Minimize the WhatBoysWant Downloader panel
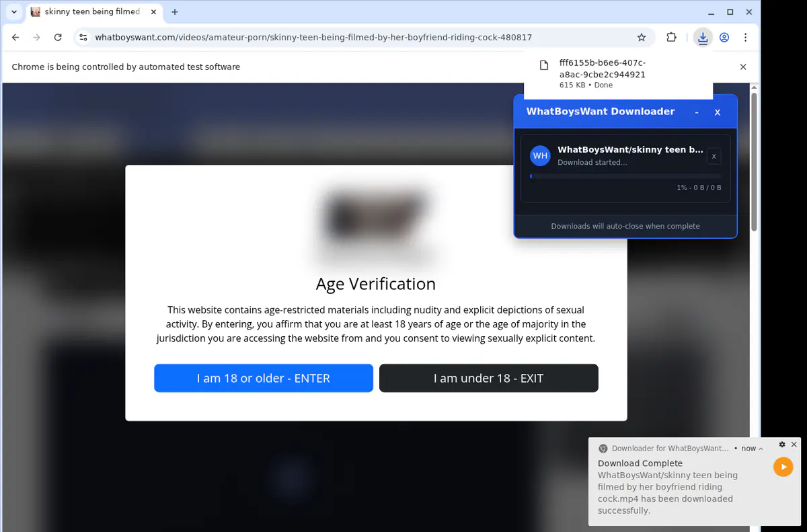 (x=697, y=112)
